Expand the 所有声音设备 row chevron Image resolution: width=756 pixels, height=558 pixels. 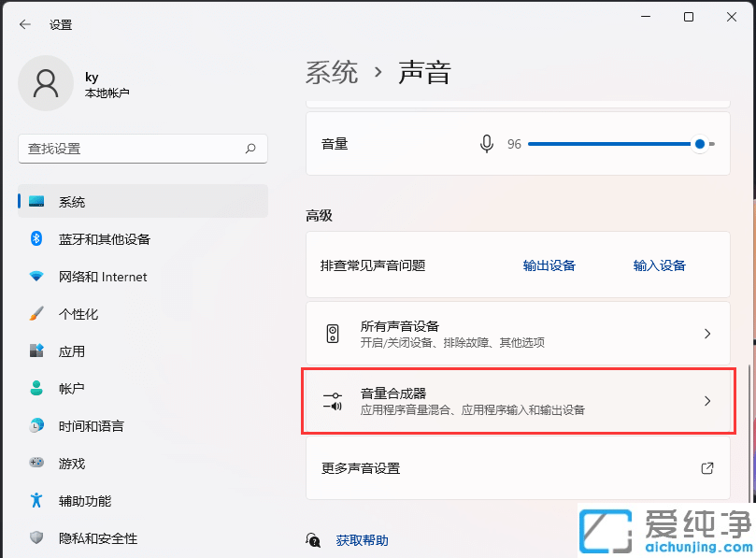pos(707,334)
